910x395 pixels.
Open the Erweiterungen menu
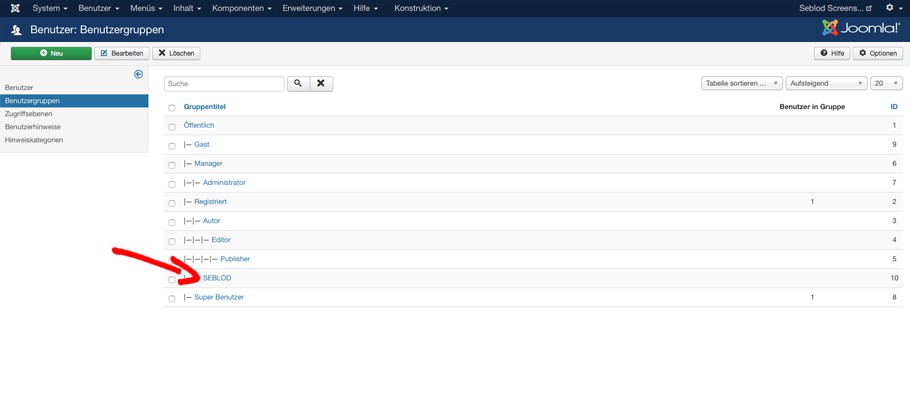coord(312,8)
